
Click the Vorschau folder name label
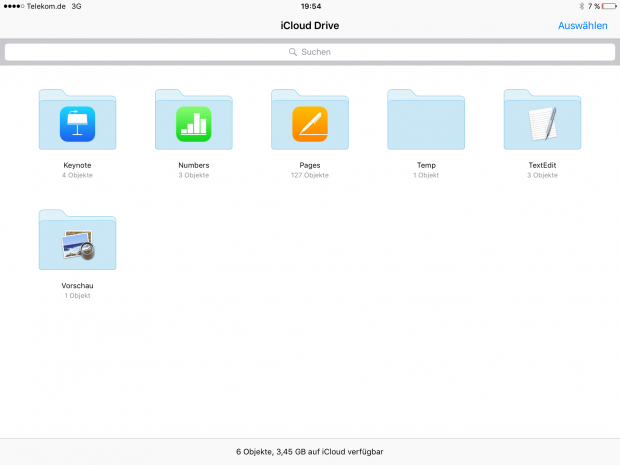click(77, 285)
